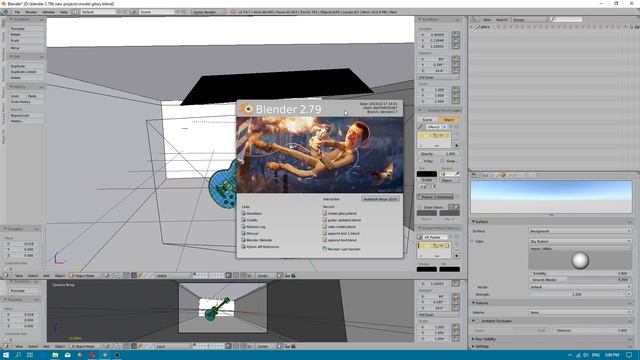Toggle Draw Onion checkbox
640x360 pixels.
[x=420, y=207]
